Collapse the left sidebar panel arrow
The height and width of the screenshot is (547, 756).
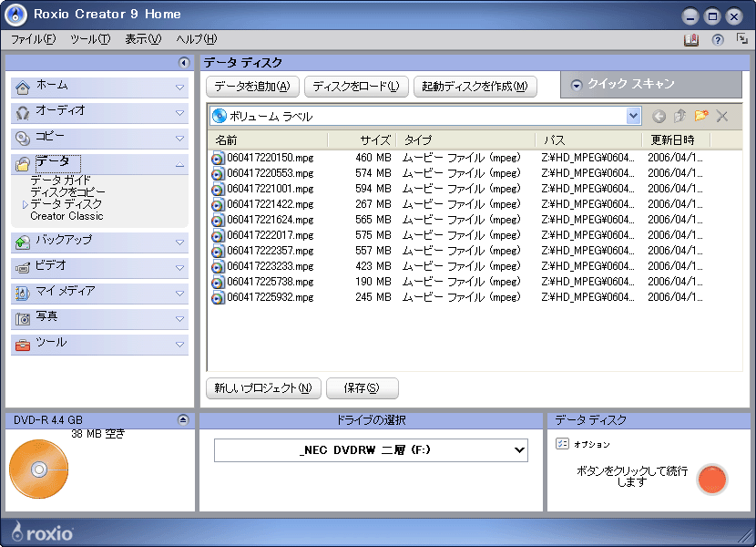tap(184, 62)
